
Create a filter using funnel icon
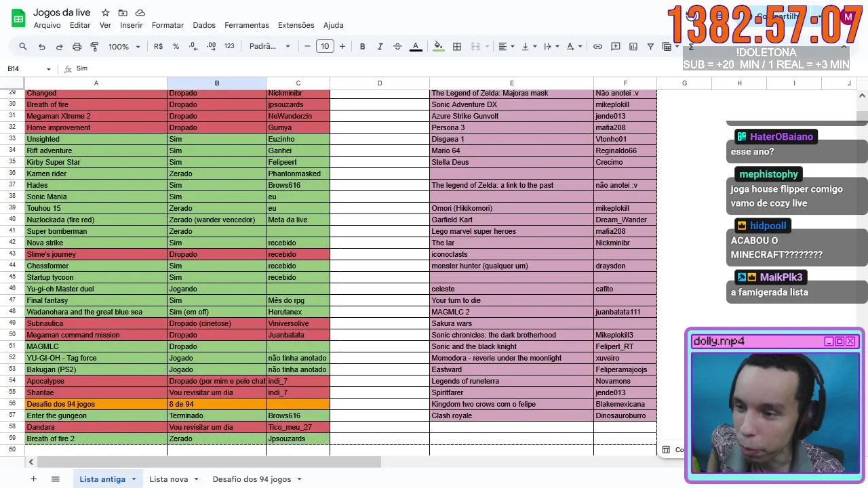(650, 47)
